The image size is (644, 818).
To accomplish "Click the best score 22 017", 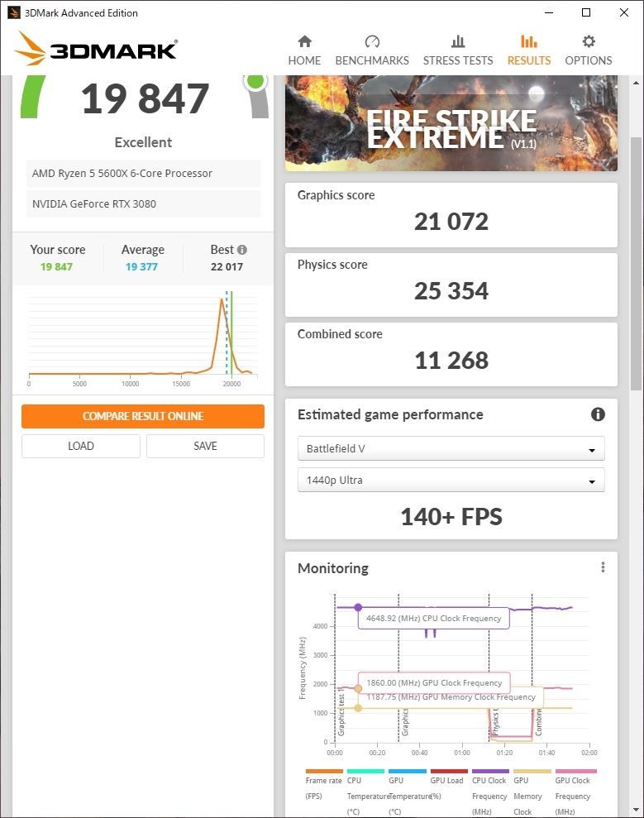I will 227,266.
